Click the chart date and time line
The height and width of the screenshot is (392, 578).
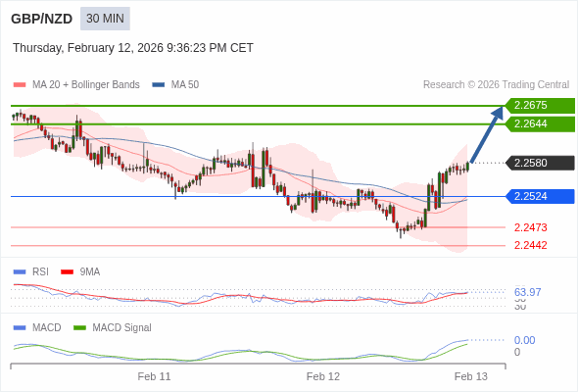(133, 48)
